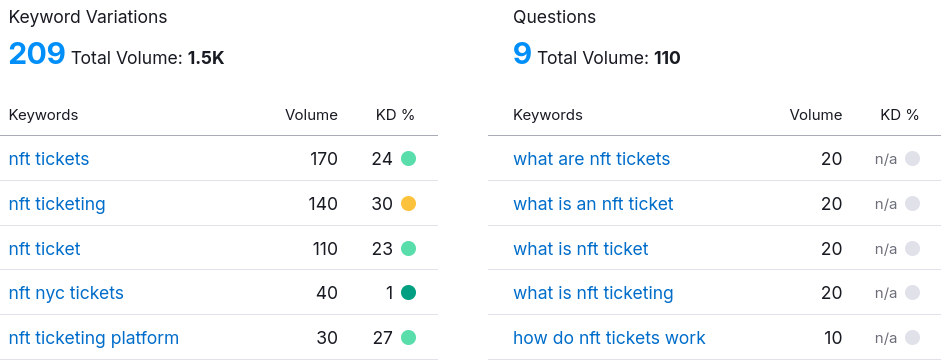Click the volume 20 for 'what are nft tickets'
Image resolution: width=941 pixels, height=361 pixels.
[832, 159]
